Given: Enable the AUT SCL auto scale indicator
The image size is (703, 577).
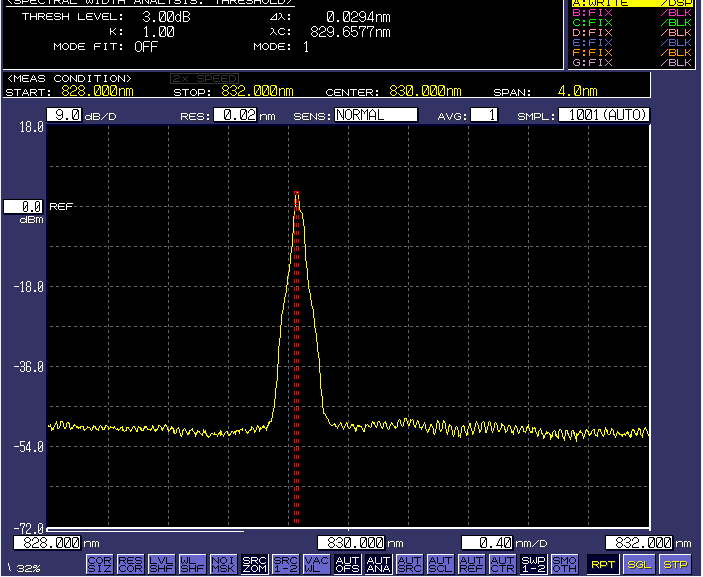Looking at the screenshot, I should (440, 564).
